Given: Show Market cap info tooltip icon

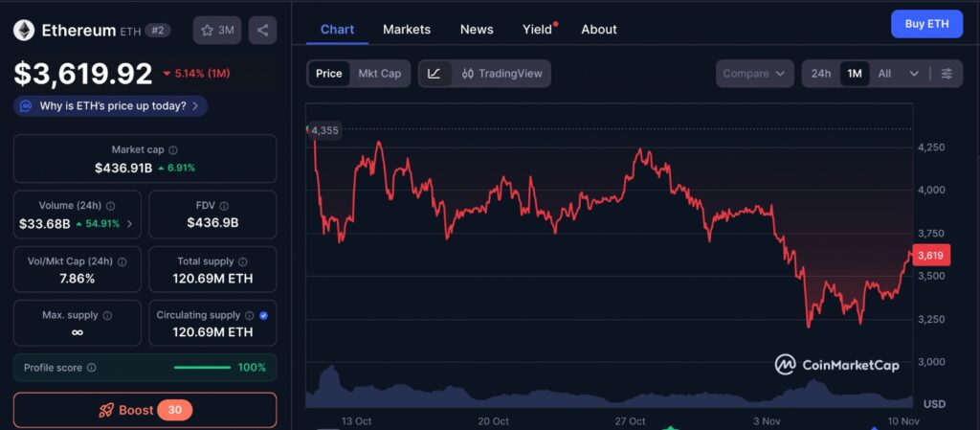Looking at the screenshot, I should [x=173, y=150].
